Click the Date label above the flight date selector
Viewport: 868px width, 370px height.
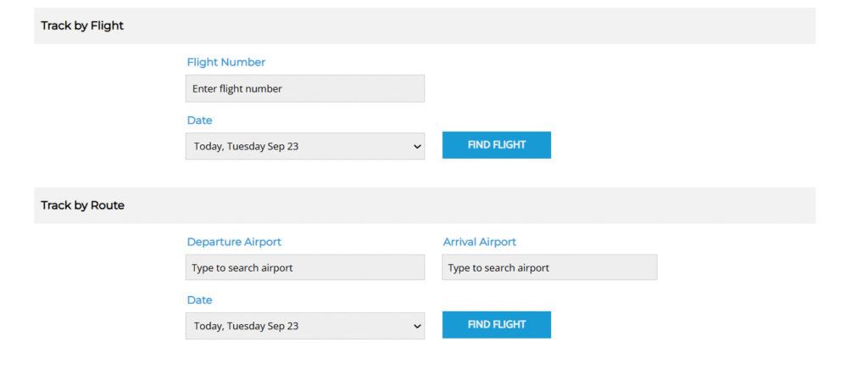click(x=199, y=121)
